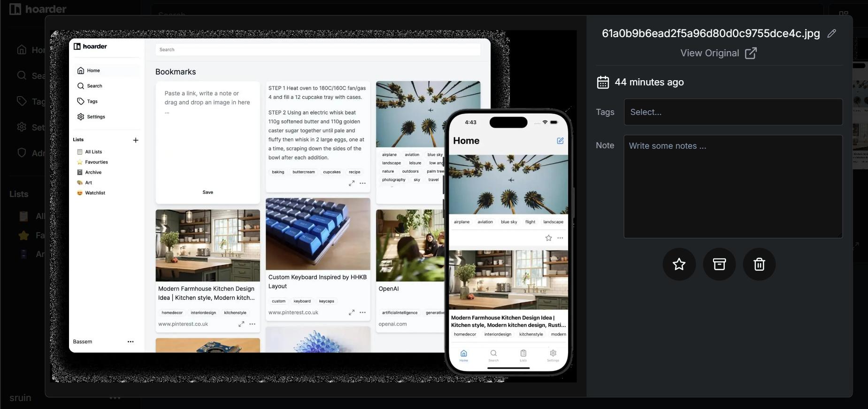Screen dimensions: 868x409
Task: Open the View Original link
Action: click(718, 53)
